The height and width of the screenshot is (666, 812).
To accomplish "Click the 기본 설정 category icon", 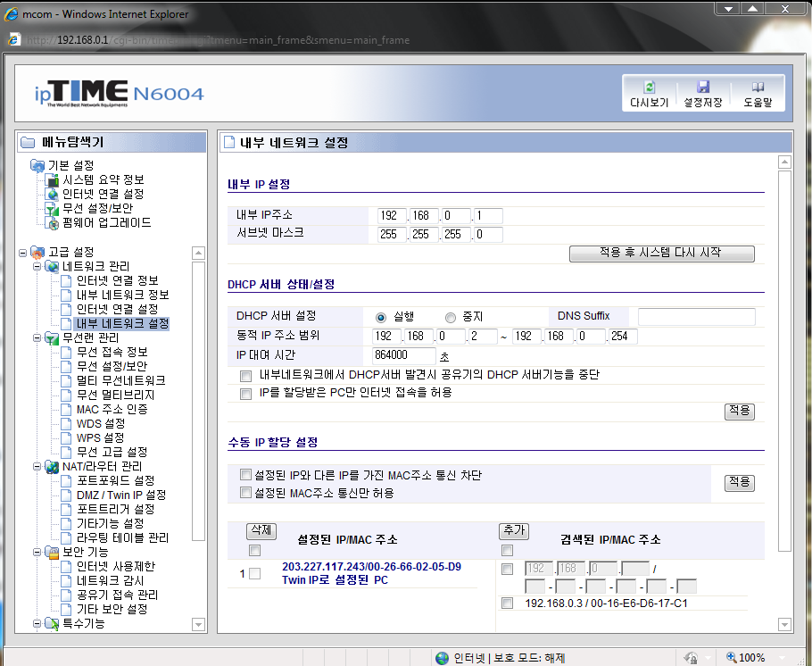I will tap(37, 166).
